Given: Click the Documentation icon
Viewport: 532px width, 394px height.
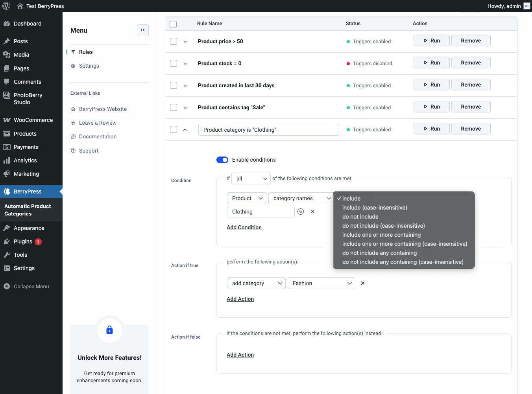Looking at the screenshot, I should (x=73, y=137).
